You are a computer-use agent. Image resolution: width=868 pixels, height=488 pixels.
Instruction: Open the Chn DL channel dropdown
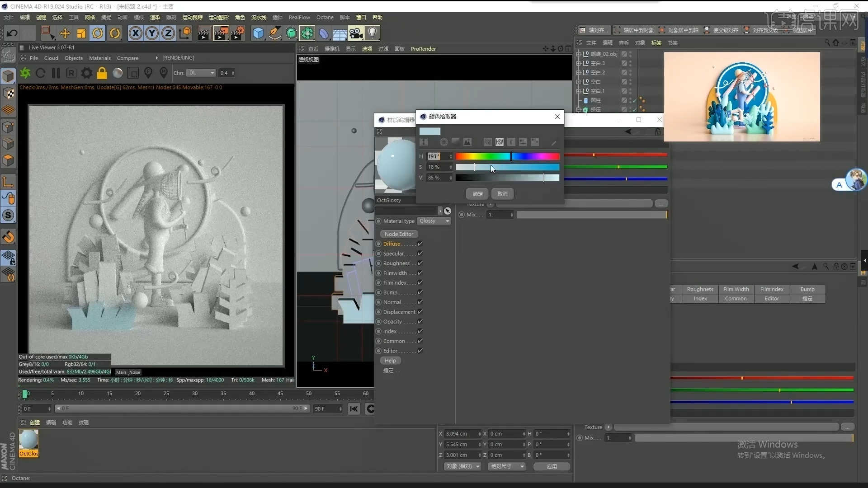tap(201, 73)
